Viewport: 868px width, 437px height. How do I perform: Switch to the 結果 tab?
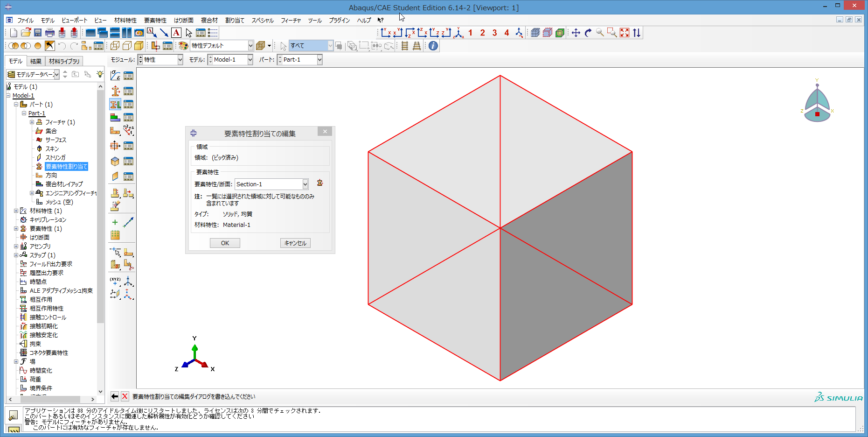36,61
